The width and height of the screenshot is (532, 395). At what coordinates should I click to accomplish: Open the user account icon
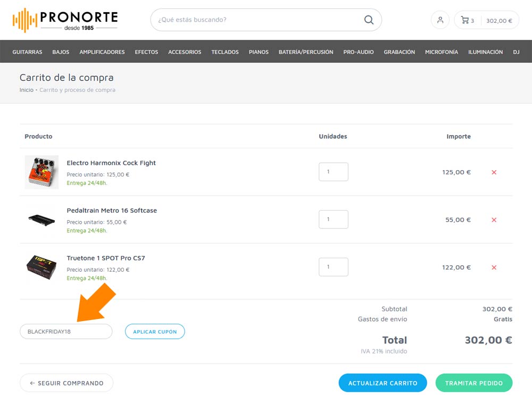pos(440,20)
